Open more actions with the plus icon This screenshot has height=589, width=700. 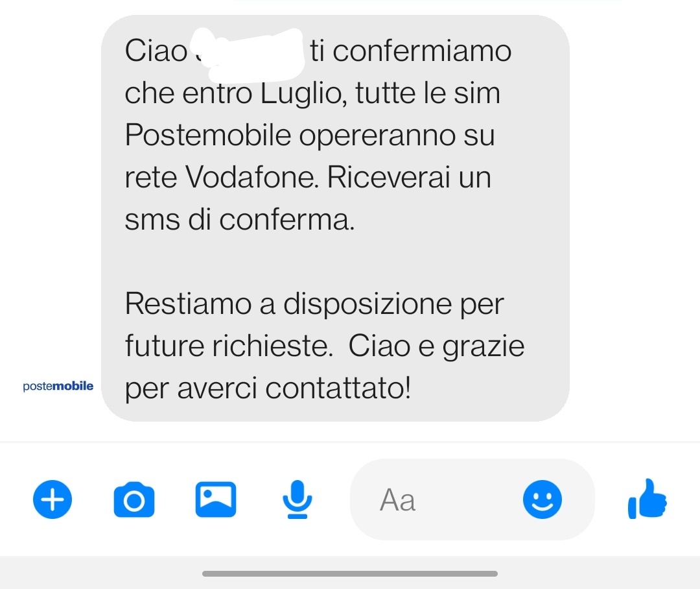tap(52, 499)
